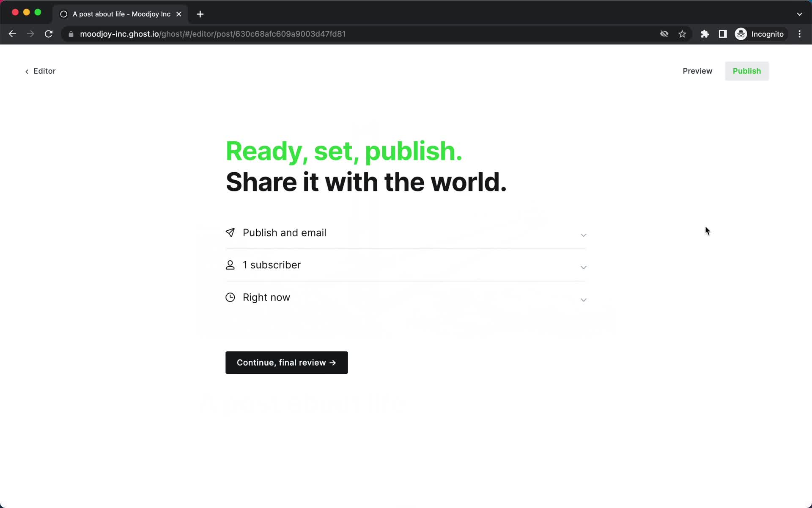This screenshot has width=812, height=508.
Task: Click the bookmark/star icon in browser toolbar
Action: point(682,34)
